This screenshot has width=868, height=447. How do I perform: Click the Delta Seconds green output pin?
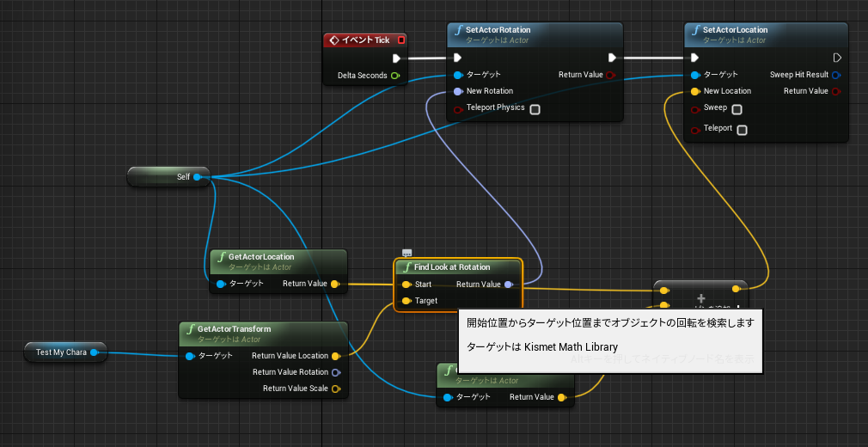(394, 76)
